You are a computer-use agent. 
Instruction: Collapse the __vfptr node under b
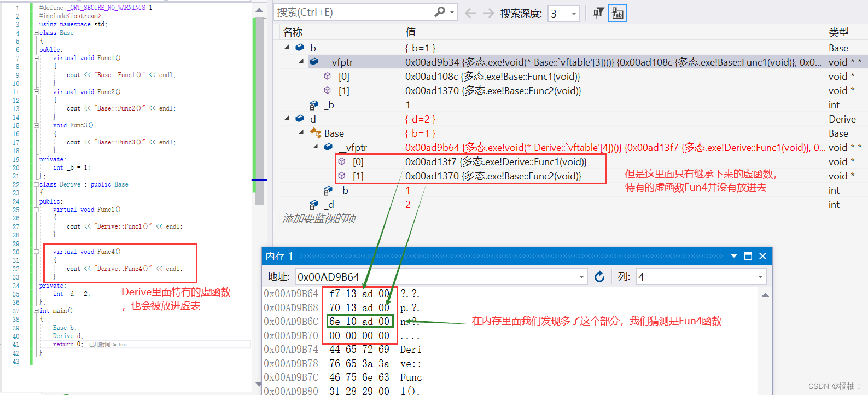[x=301, y=62]
